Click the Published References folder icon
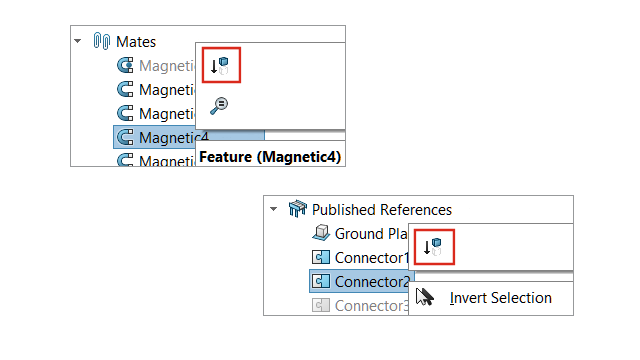 [298, 209]
